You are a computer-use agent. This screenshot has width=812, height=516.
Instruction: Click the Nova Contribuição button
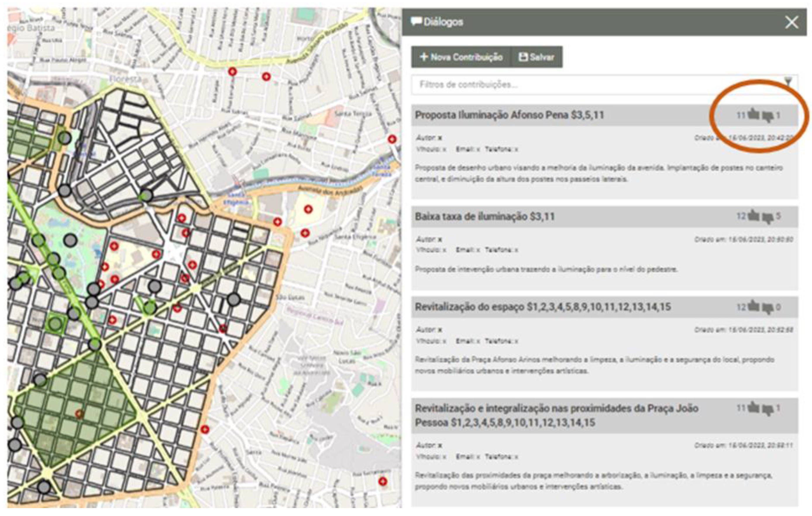(461, 57)
